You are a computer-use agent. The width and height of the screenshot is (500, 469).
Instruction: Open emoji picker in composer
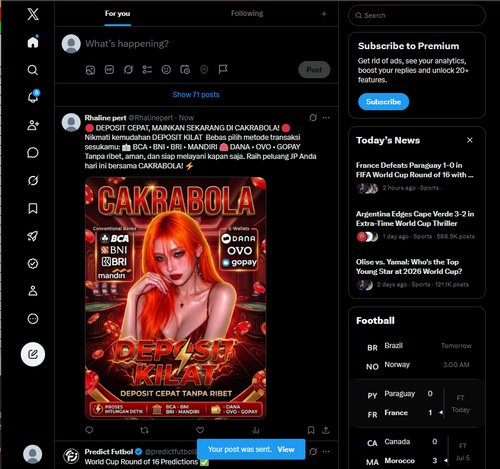tap(166, 69)
